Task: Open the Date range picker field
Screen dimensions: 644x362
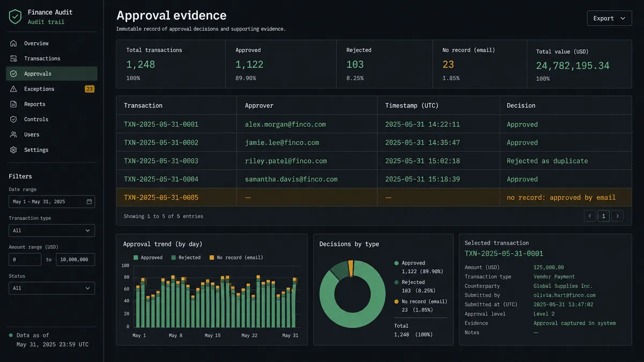Action: [x=52, y=202]
